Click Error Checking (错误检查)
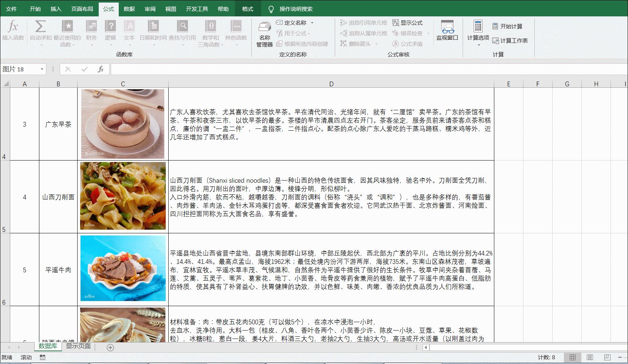This screenshot has height=364, width=628. click(x=408, y=33)
